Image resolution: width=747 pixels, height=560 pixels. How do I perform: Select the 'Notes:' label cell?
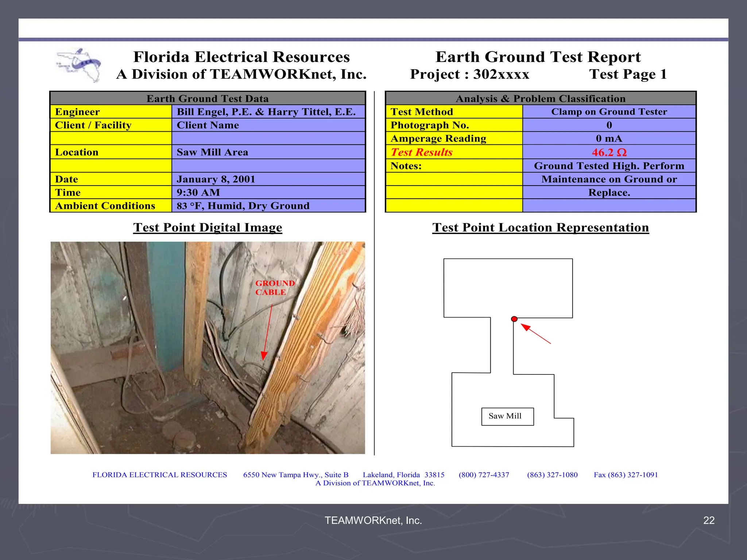[x=454, y=166]
